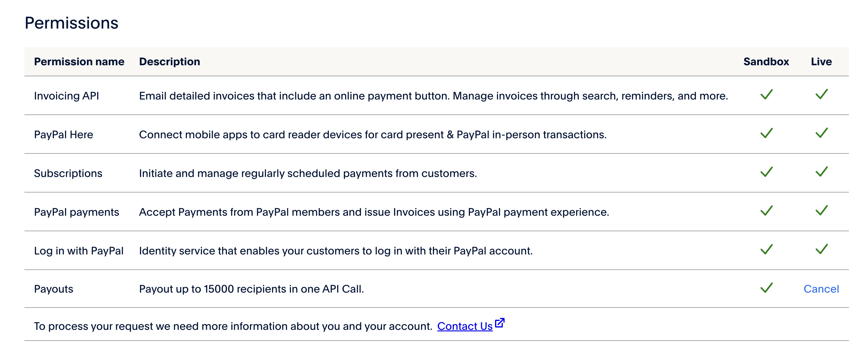Cancel the Payouts live request
The height and width of the screenshot is (354, 868).
click(821, 289)
